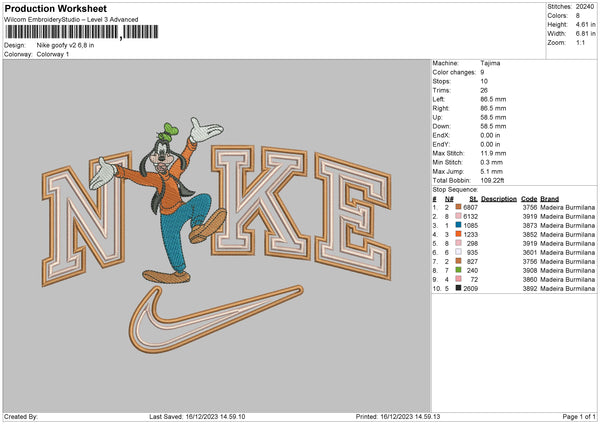This screenshot has height=424, width=600.
Task: Click the brown swatch in stop row 1
Action: coord(458,207)
